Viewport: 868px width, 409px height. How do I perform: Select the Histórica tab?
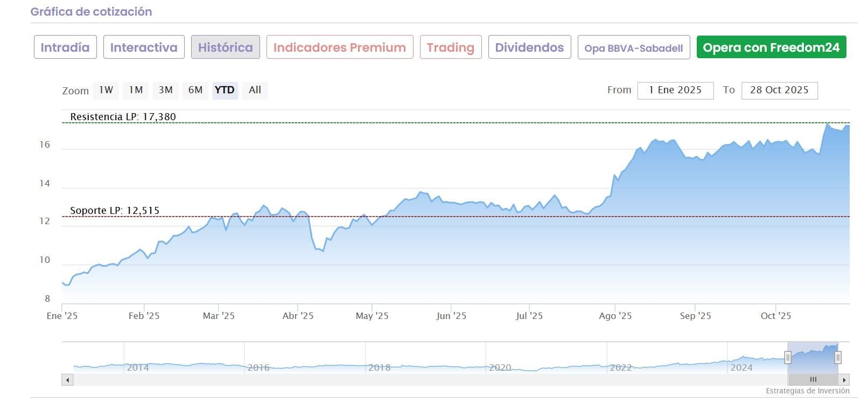click(225, 47)
